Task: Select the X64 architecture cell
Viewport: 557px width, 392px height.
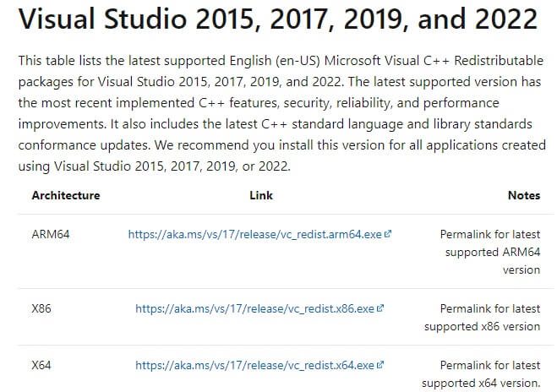Action: click(x=41, y=365)
